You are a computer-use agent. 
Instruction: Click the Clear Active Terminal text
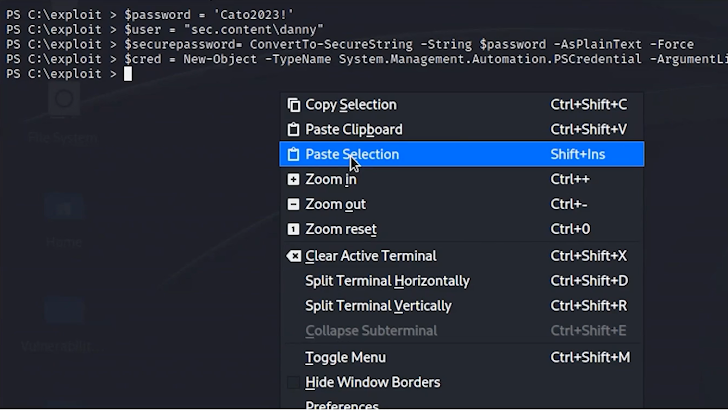tap(370, 256)
